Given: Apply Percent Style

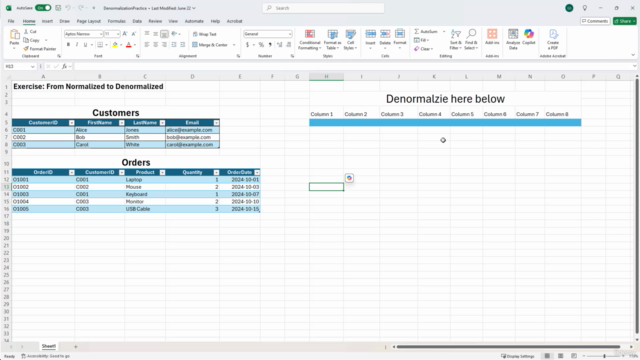Looking at the screenshot, I should pyautogui.click(x=261, y=45).
